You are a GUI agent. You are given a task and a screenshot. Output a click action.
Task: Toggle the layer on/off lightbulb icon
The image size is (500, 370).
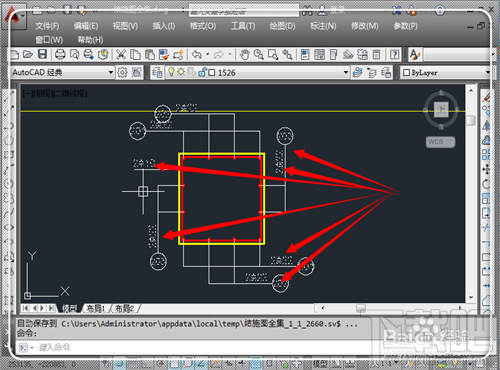coord(171,72)
